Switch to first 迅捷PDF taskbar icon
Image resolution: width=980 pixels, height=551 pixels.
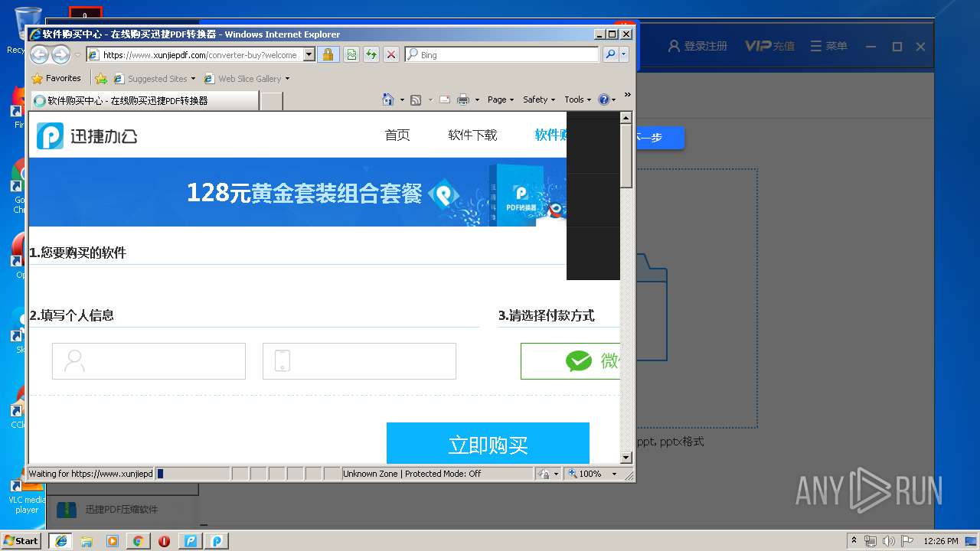point(190,541)
